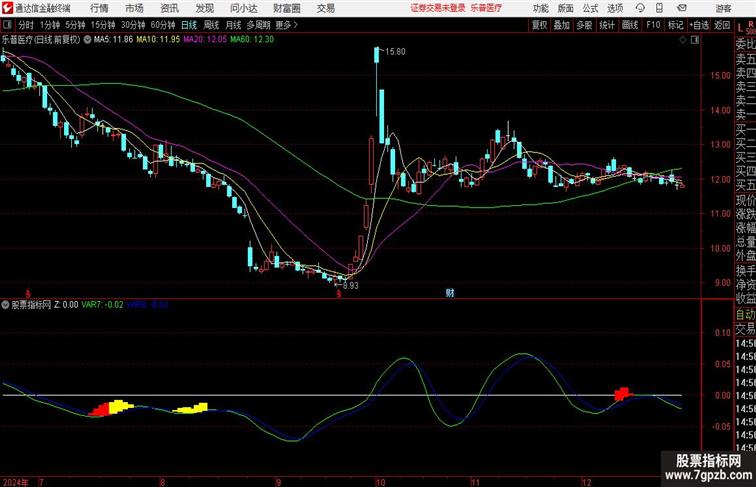Click the 15.00 price axis label
This screenshot has width=756, height=487.
[721, 75]
